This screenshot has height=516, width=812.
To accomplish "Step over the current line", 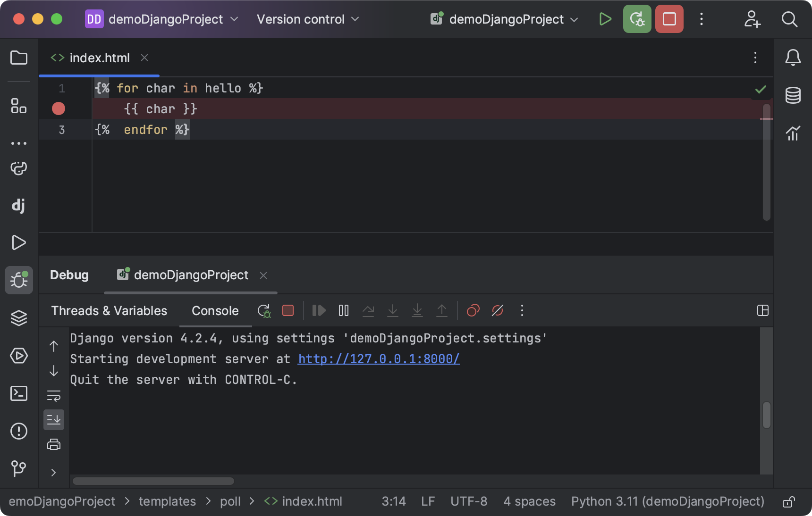I will point(369,311).
